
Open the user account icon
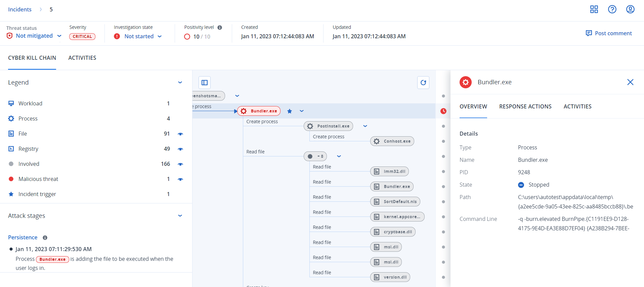630,9
